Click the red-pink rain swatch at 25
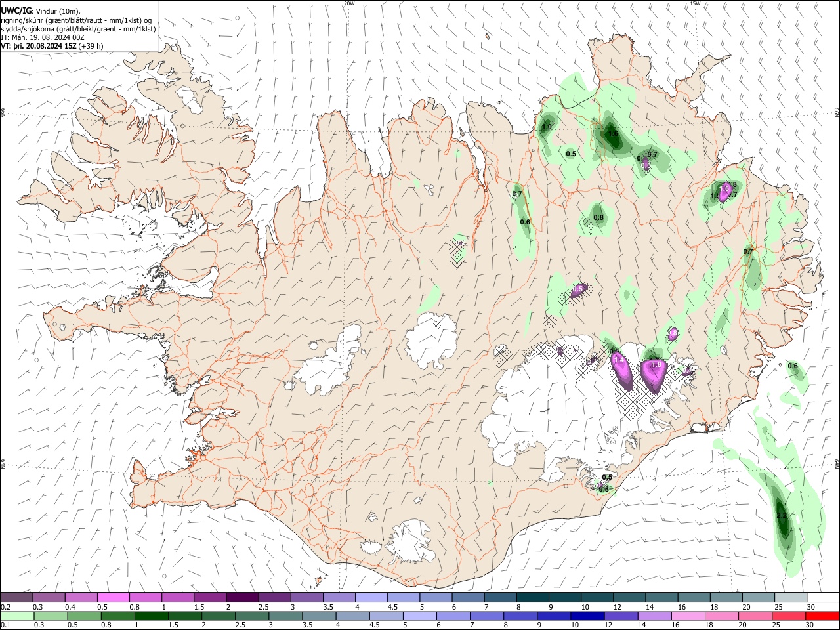Viewport: 840px width, 630px height. (788, 616)
